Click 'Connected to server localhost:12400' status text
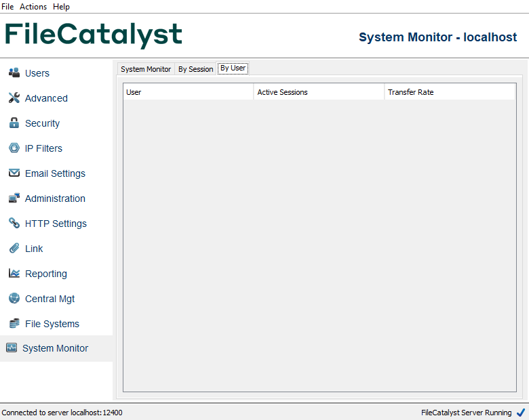Image resolution: width=529 pixels, height=420 pixels. (62, 413)
